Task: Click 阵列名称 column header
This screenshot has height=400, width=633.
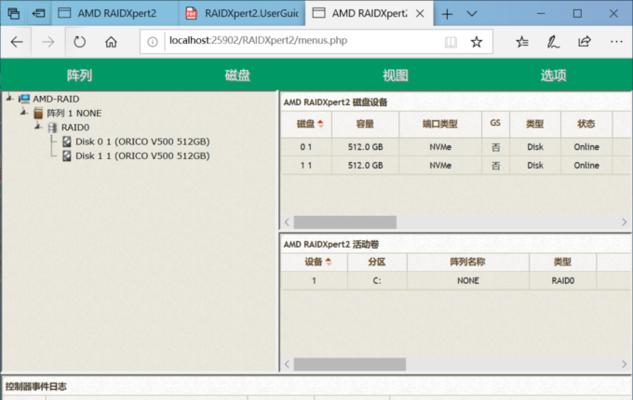Action: (468, 262)
